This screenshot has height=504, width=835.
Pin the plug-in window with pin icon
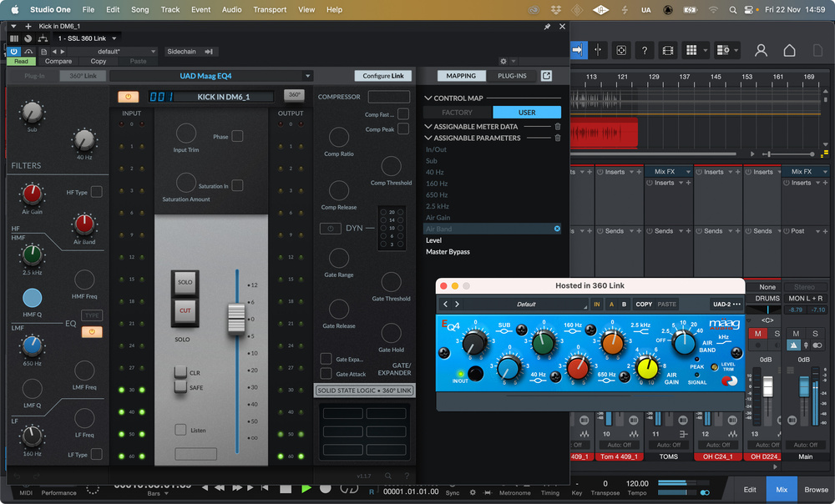tap(547, 27)
